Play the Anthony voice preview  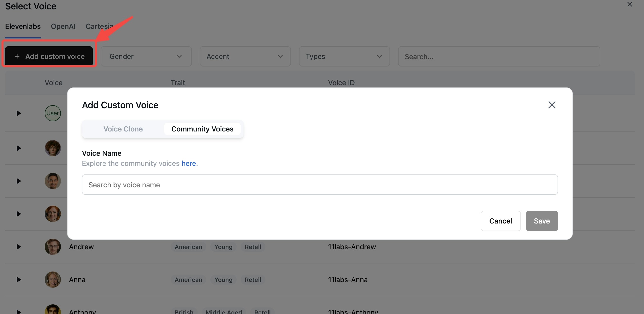pyautogui.click(x=18, y=311)
